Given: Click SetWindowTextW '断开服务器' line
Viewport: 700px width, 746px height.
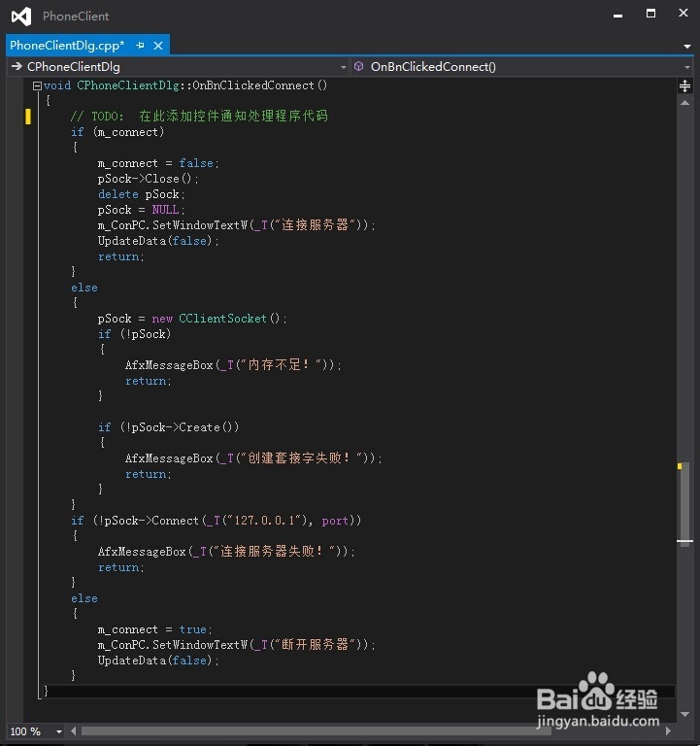Looking at the screenshot, I should tap(236, 645).
